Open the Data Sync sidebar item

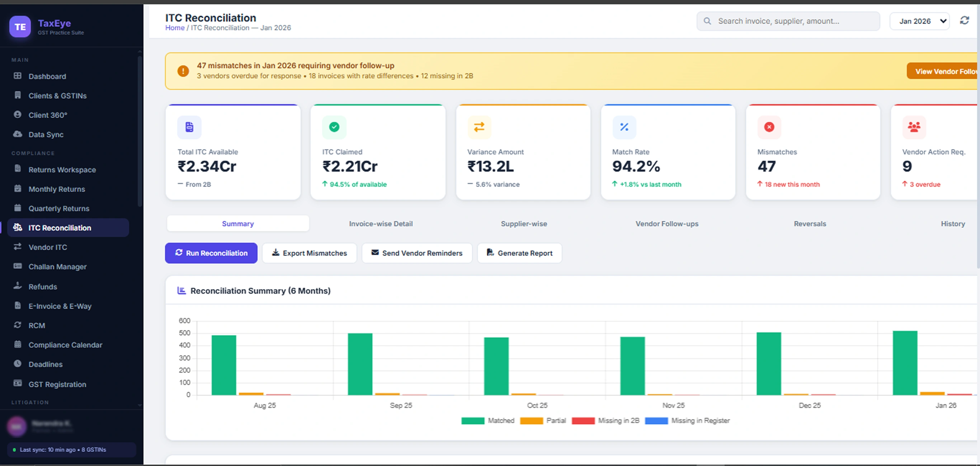(x=46, y=134)
